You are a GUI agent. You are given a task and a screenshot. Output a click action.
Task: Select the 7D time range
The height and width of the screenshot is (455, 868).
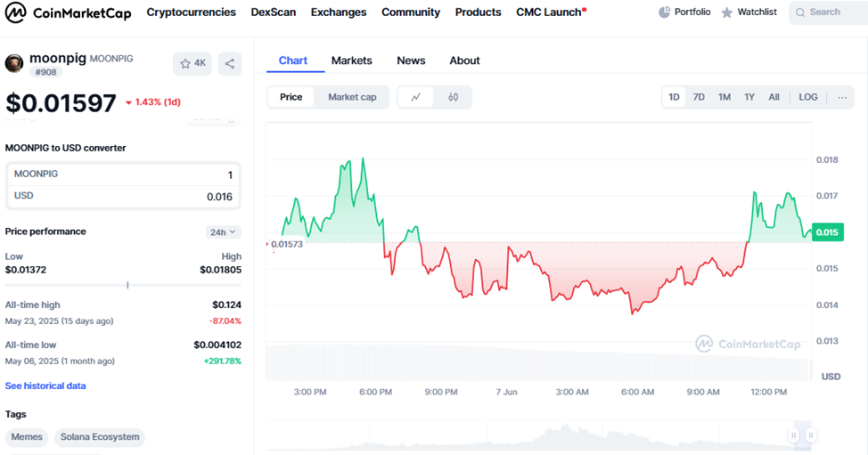tap(700, 97)
